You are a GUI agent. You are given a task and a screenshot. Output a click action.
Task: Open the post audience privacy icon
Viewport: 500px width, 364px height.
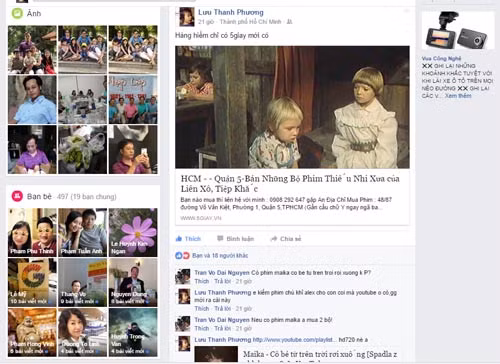point(289,22)
